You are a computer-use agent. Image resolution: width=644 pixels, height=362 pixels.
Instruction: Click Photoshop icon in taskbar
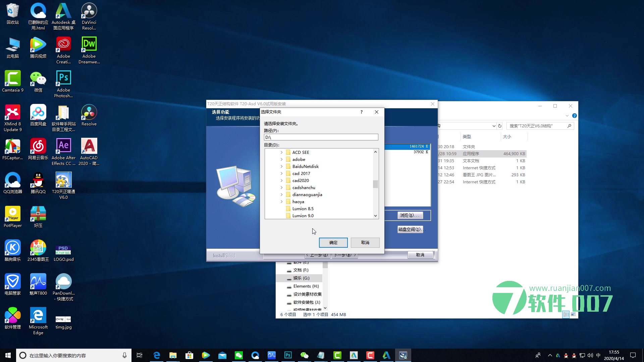[x=288, y=355]
